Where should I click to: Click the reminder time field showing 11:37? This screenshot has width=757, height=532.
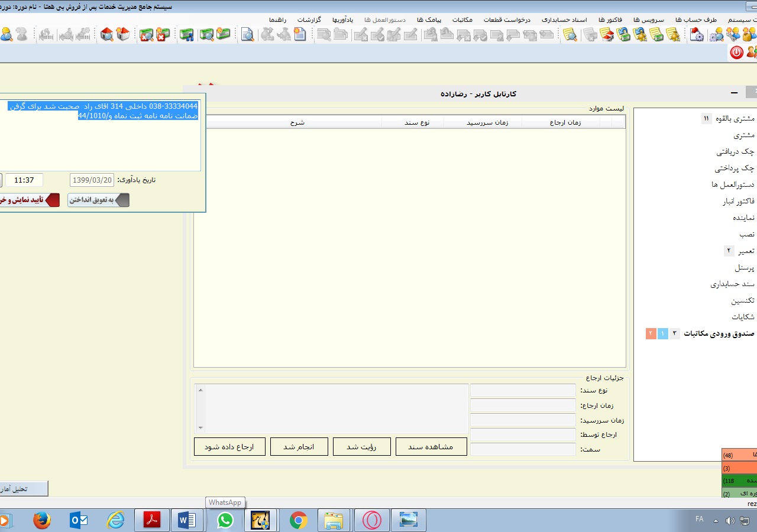point(24,180)
